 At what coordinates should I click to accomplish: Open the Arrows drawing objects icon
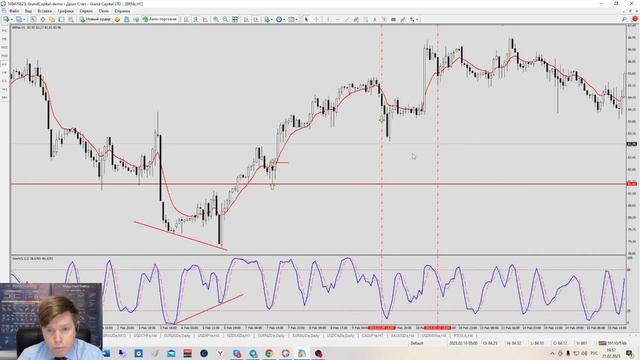[412, 19]
